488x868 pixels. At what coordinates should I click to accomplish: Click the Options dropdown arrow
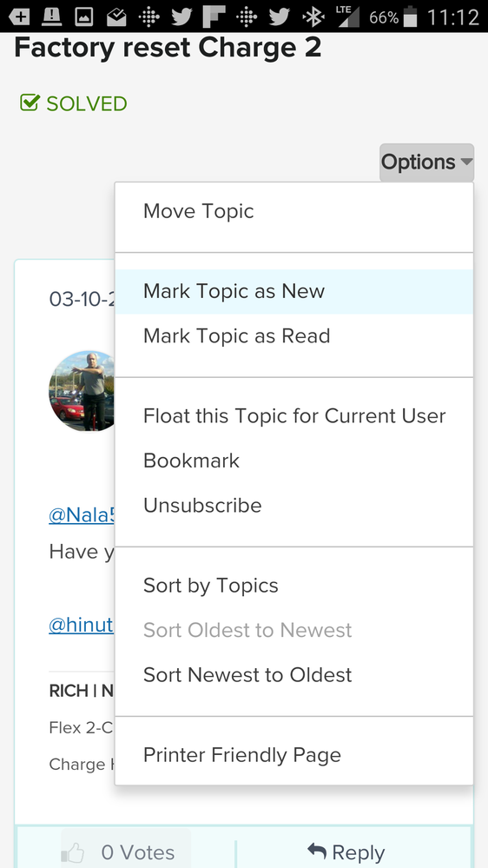point(466,162)
